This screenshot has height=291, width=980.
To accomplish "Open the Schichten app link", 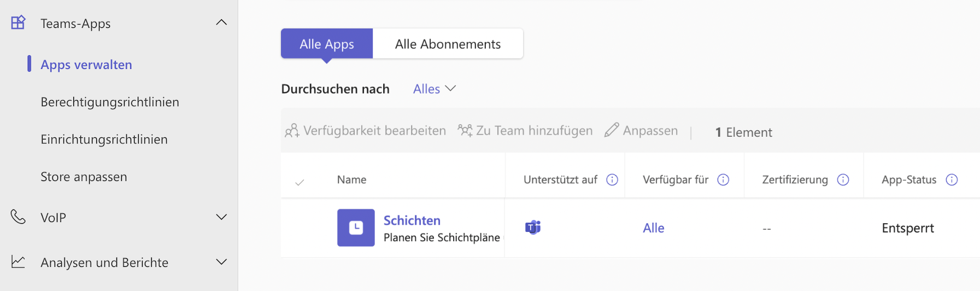I will [x=412, y=220].
